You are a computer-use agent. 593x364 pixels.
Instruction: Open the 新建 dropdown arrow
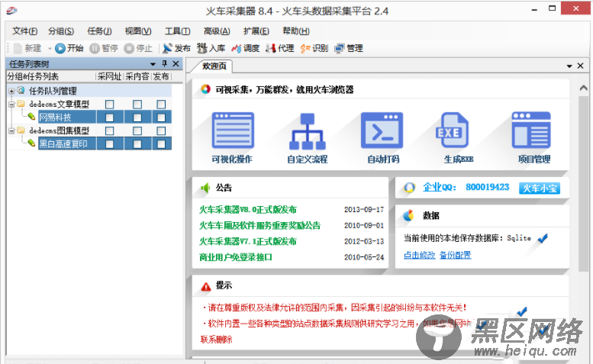pyautogui.click(x=50, y=49)
